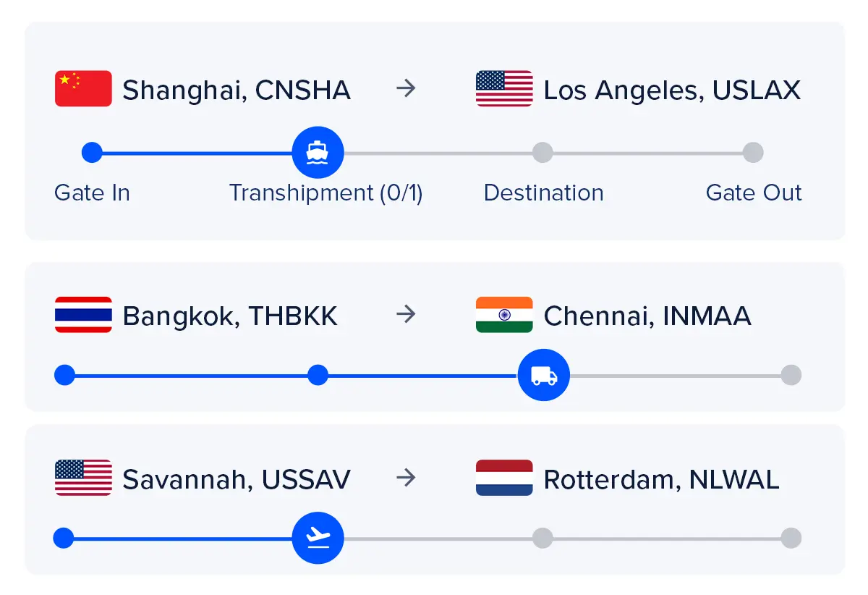
Task: Click the final milestone dot on the Bangkok shipment
Action: pyautogui.click(x=791, y=375)
